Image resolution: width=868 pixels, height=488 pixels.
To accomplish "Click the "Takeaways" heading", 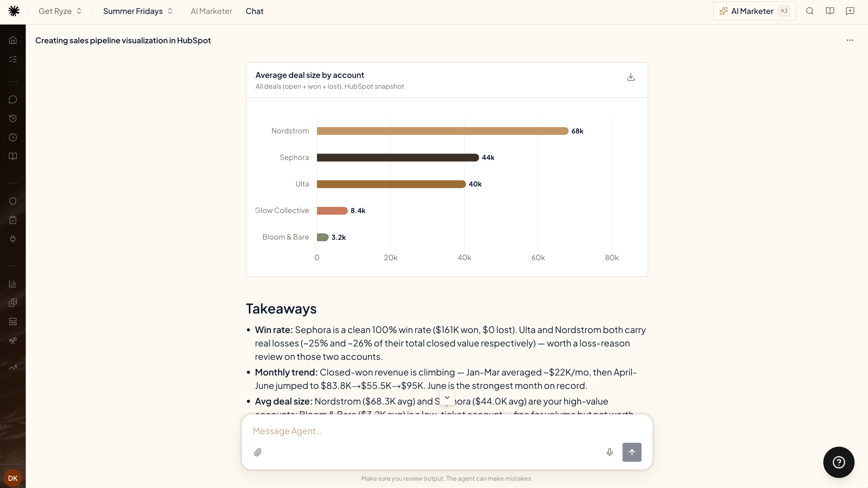I will (281, 309).
